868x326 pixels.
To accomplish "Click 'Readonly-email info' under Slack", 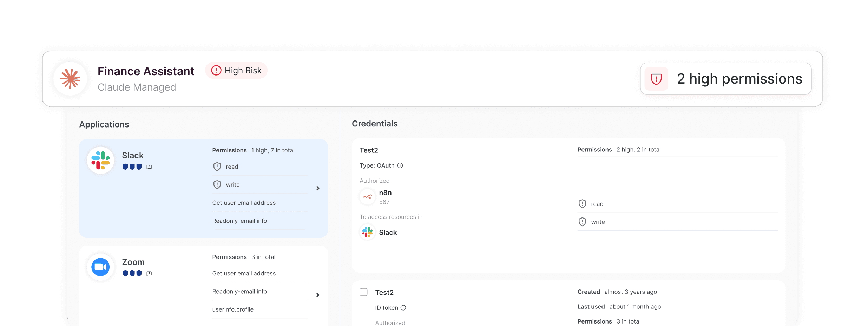I will (x=239, y=221).
